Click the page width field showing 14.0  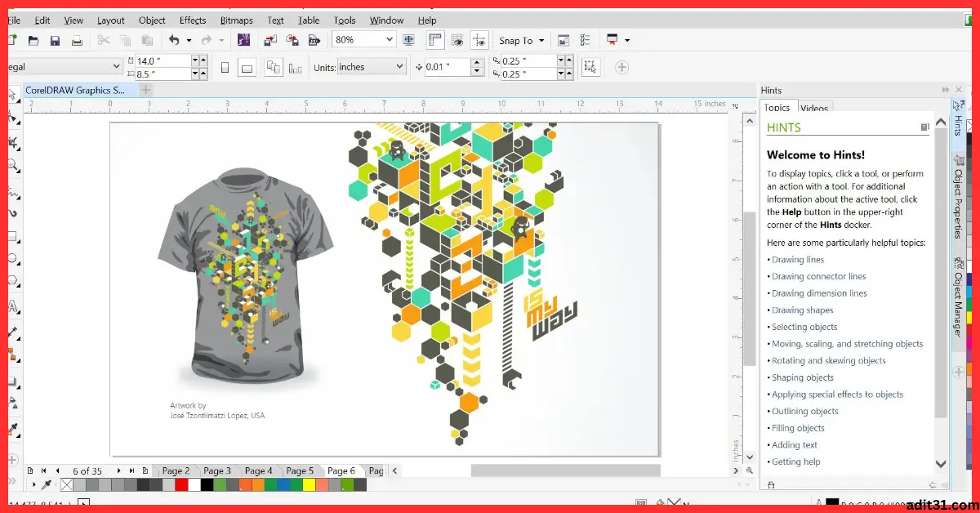click(x=163, y=60)
